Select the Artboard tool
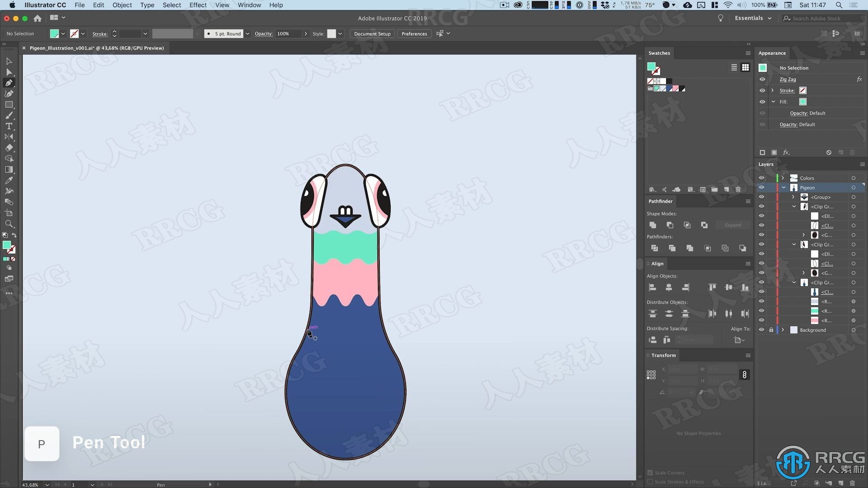This screenshot has height=488, width=868. click(9, 213)
